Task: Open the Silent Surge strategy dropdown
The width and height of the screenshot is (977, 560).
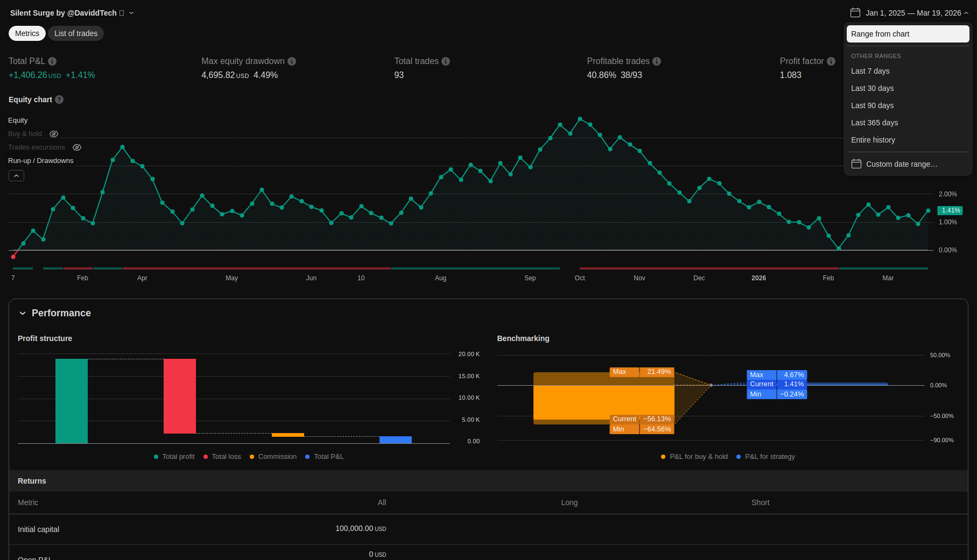Action: tap(131, 13)
